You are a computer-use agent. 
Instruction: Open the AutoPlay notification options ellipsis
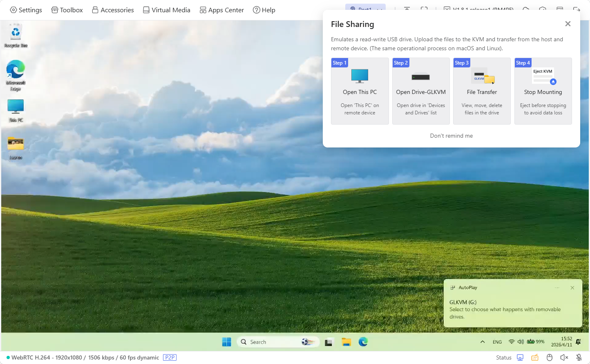tap(557, 288)
